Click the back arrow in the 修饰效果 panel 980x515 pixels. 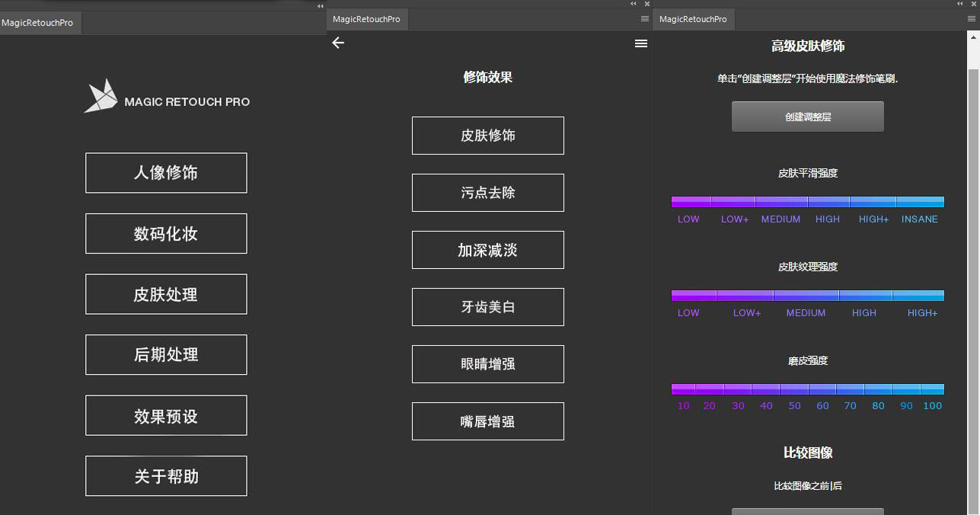pyautogui.click(x=338, y=43)
